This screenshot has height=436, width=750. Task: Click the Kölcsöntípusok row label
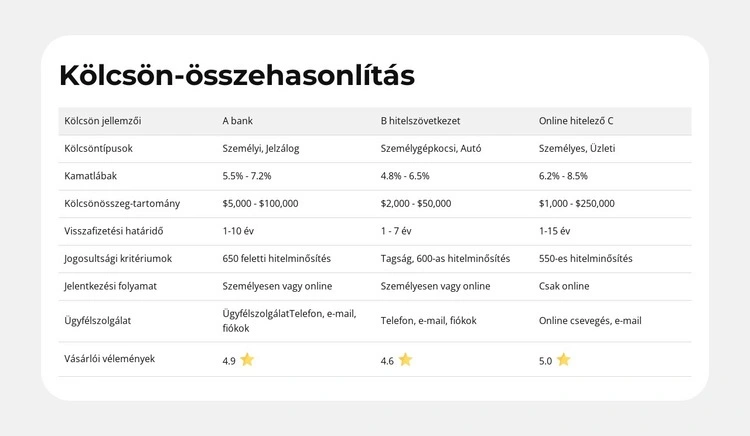pyautogui.click(x=98, y=148)
